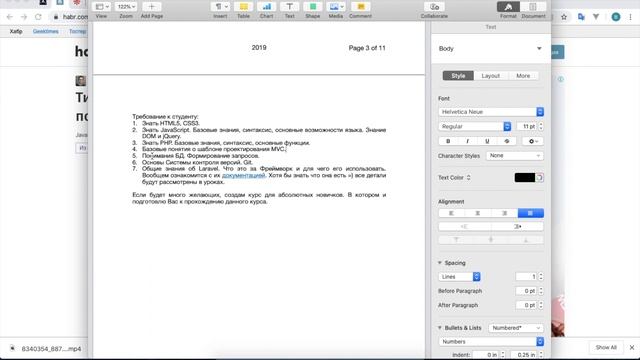Screen dimensions: 640x360
Task: Bookmark the page with star icon
Action: pos(564,17)
